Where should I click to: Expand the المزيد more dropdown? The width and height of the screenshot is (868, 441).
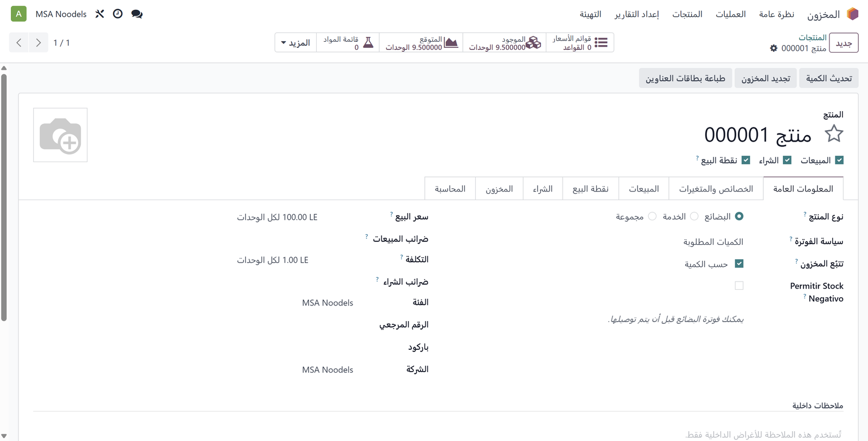click(296, 42)
